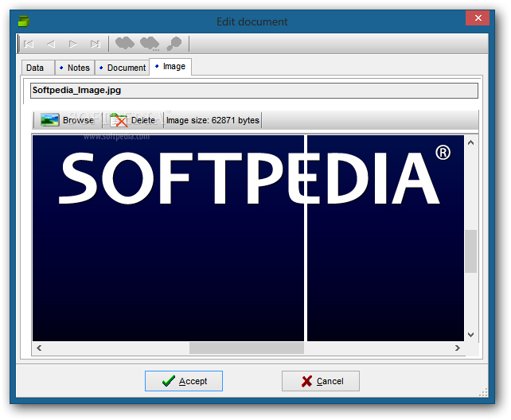Click image size 62871 bytes label
511x420 pixels.
pyautogui.click(x=213, y=120)
